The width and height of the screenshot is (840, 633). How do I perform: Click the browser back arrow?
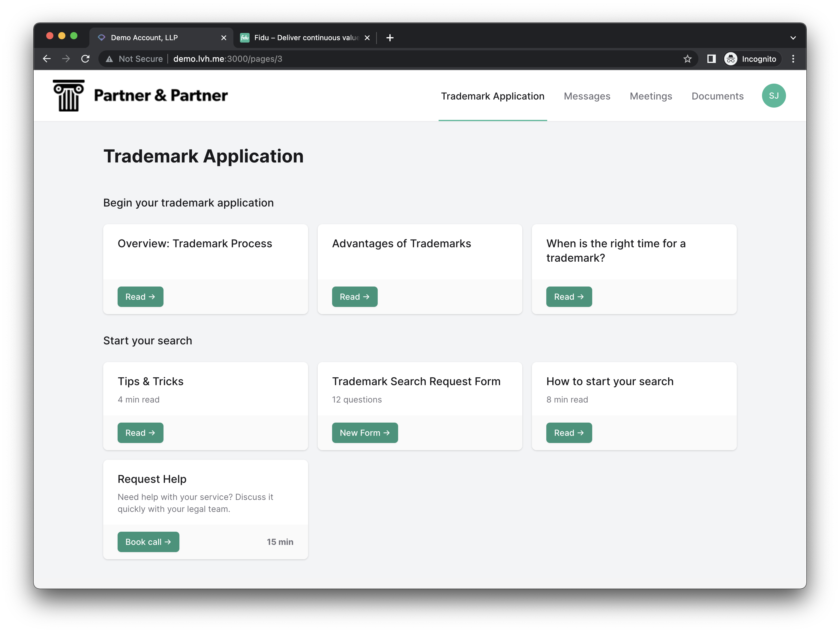click(47, 59)
